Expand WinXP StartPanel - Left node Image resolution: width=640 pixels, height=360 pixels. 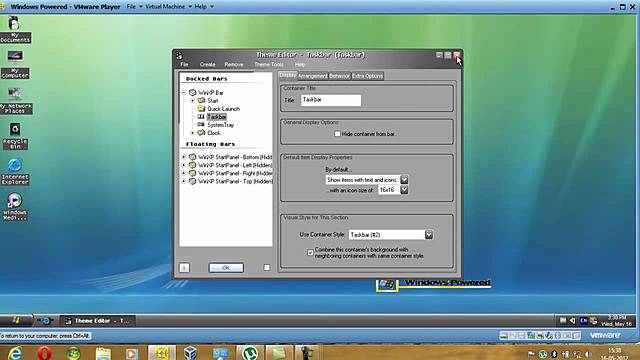[x=184, y=165]
